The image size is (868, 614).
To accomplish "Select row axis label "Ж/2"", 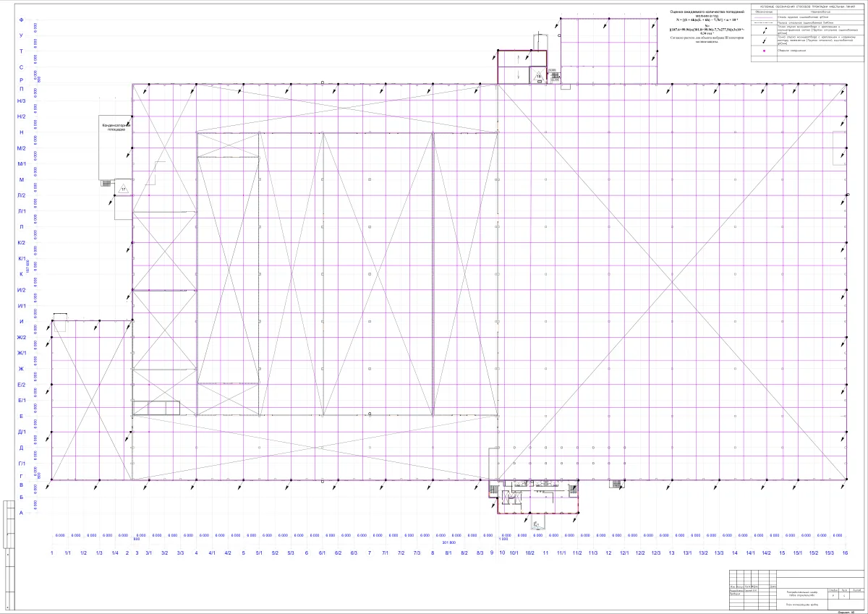I will [x=21, y=338].
